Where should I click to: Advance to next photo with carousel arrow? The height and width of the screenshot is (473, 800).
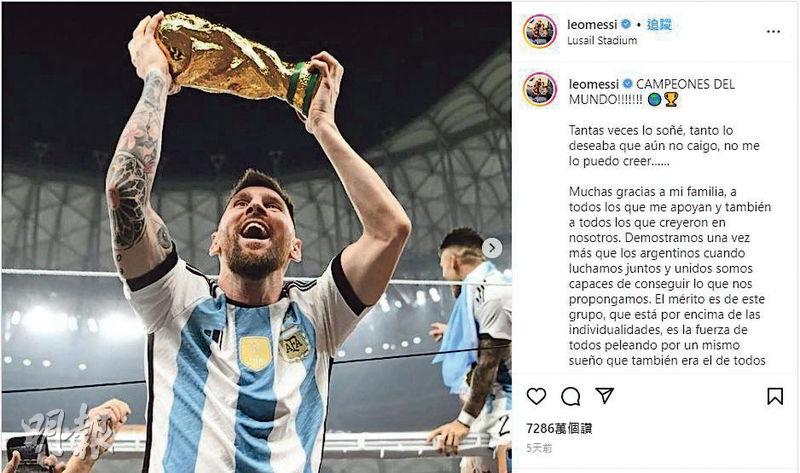pyautogui.click(x=492, y=247)
